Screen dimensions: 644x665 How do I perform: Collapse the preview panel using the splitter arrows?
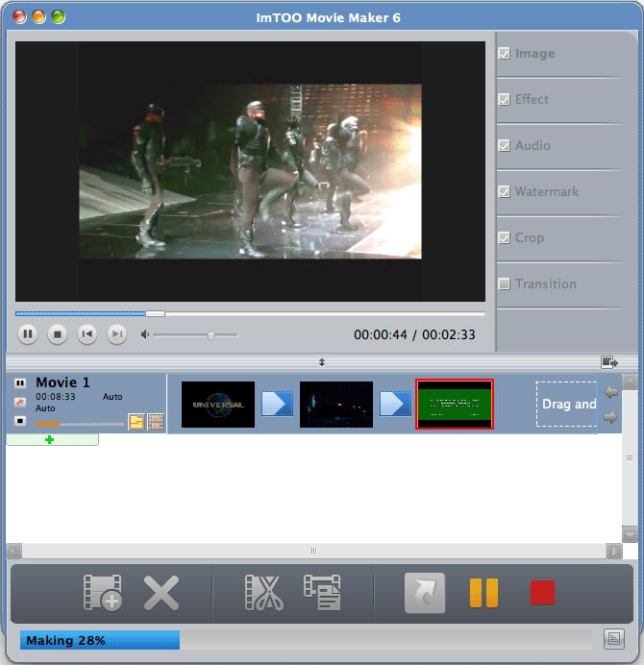pyautogui.click(x=322, y=362)
